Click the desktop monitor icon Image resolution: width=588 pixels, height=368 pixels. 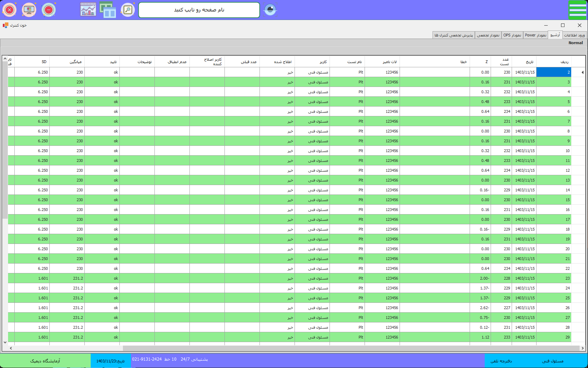pyautogui.click(x=29, y=10)
